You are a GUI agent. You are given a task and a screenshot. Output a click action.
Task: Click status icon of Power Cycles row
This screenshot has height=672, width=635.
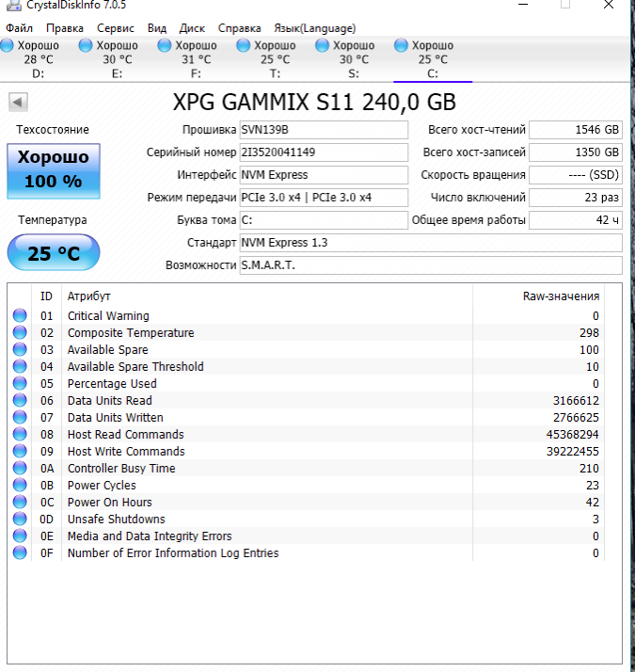[x=20, y=485]
